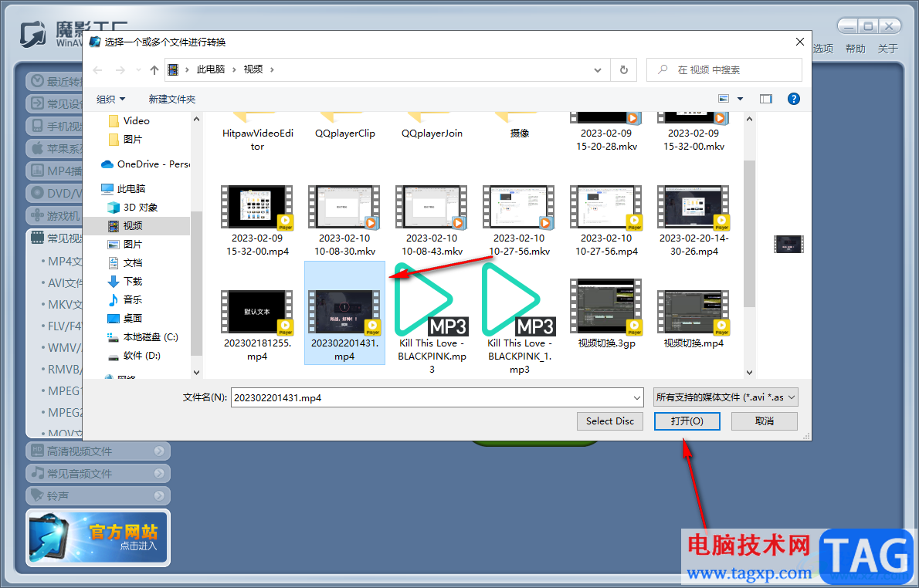Screen dimensions: 919x588
Task: Open 图片 library under 此电脑
Action: tap(125, 244)
